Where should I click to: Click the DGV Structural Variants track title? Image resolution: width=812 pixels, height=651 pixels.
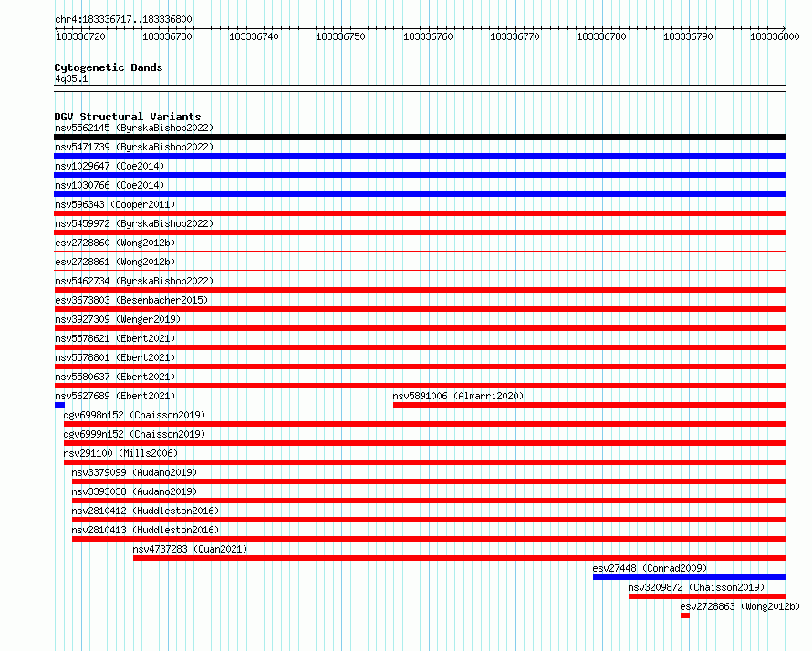(x=128, y=117)
